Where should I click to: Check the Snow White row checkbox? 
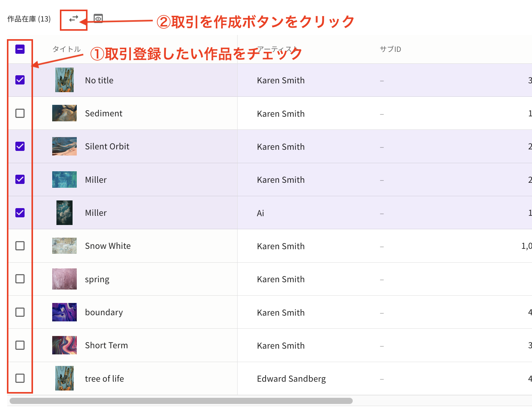(x=20, y=246)
